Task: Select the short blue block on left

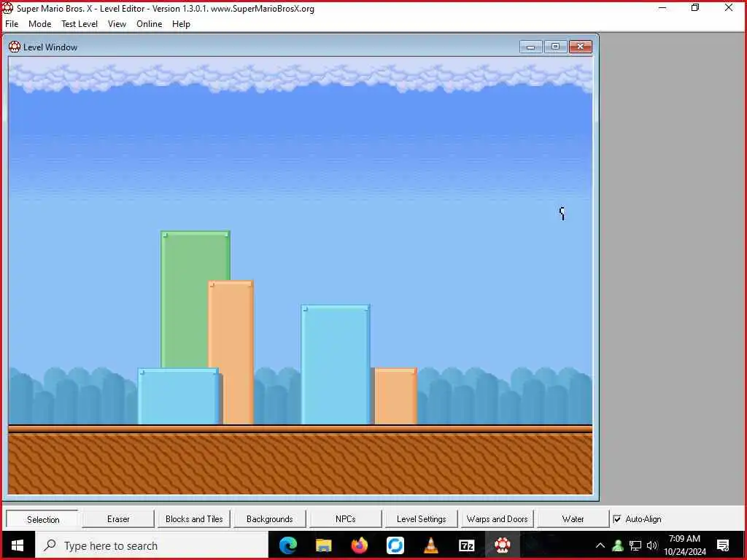Action: 178,396
